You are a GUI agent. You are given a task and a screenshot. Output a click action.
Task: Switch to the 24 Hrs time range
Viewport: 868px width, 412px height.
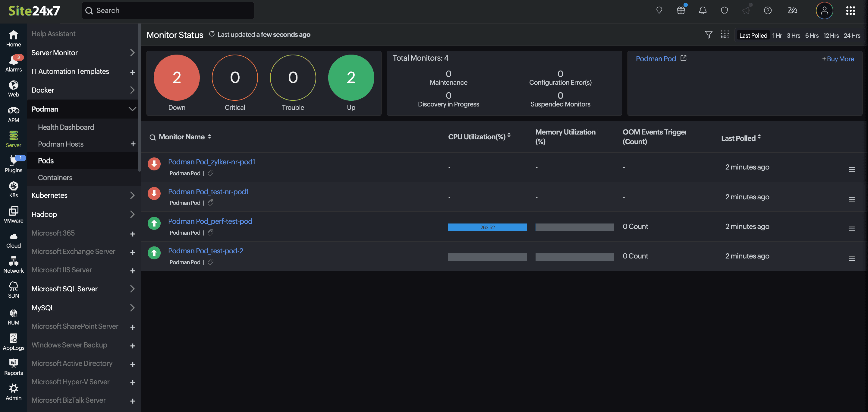click(x=851, y=35)
